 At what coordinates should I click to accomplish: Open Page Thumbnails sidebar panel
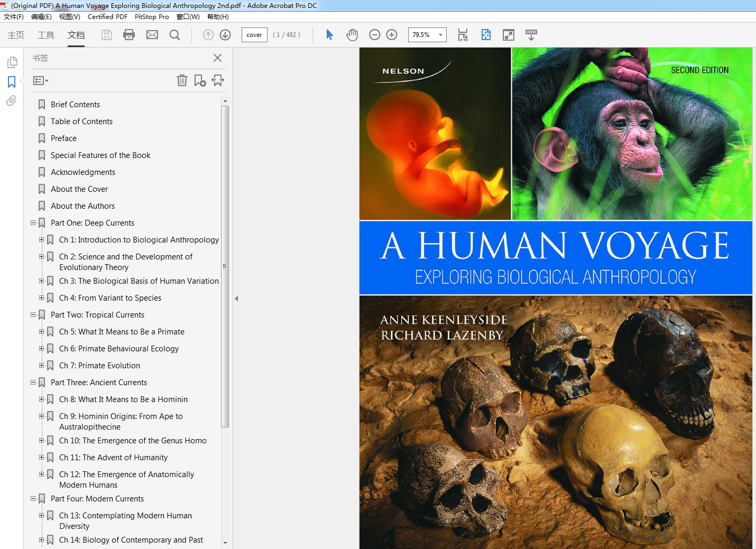12,62
